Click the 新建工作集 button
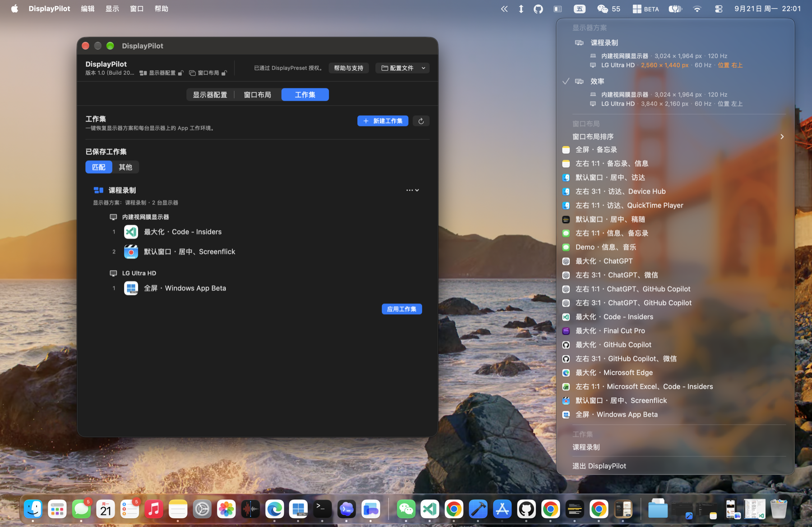Screen dimensions: 812x527 pyautogui.click(x=383, y=121)
